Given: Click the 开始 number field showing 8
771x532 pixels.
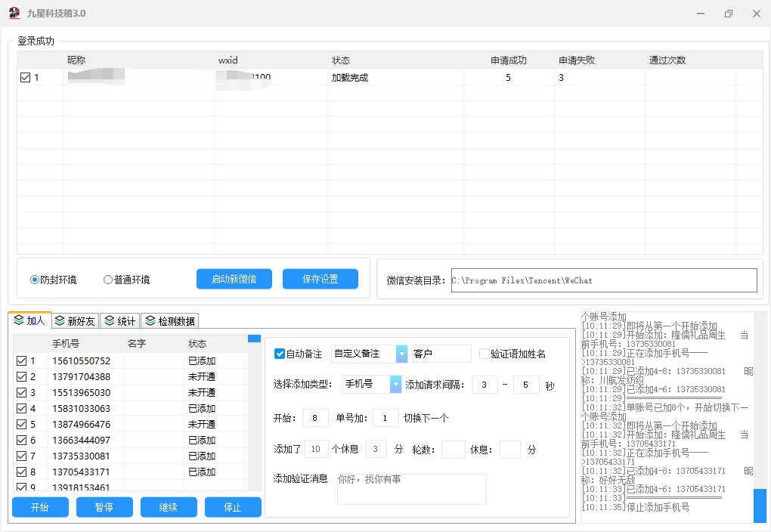Looking at the screenshot, I should tap(315, 418).
